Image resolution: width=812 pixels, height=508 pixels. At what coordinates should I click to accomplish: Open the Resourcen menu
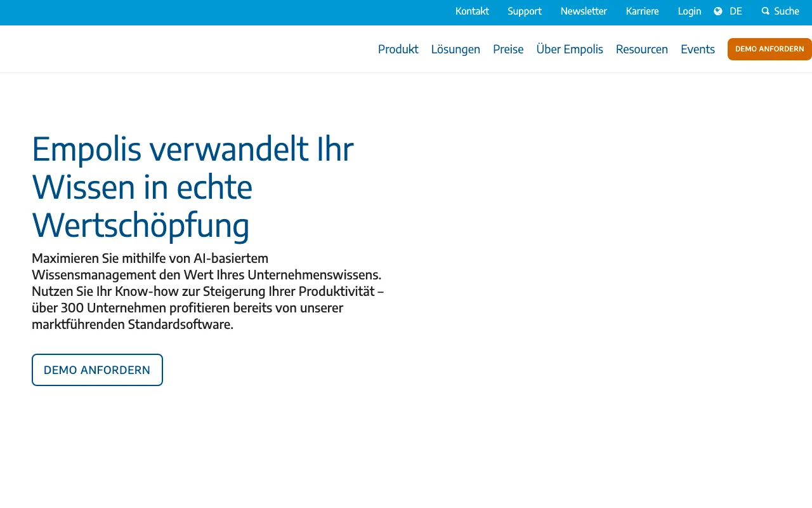click(x=642, y=49)
